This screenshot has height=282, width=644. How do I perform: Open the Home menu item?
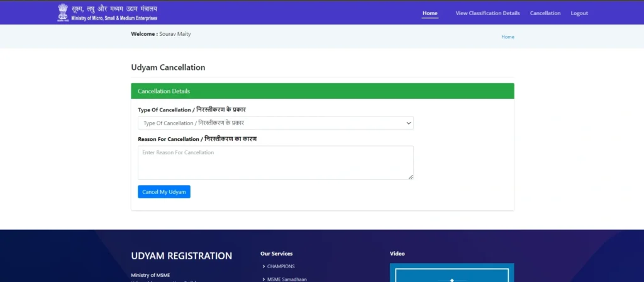click(430, 13)
